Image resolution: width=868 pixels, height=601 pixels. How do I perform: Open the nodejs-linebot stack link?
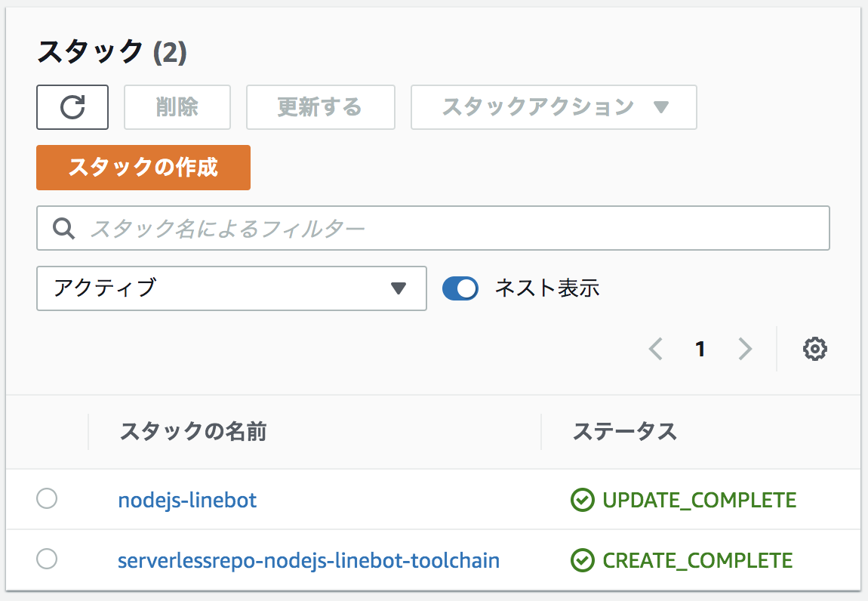pyautogui.click(x=187, y=500)
